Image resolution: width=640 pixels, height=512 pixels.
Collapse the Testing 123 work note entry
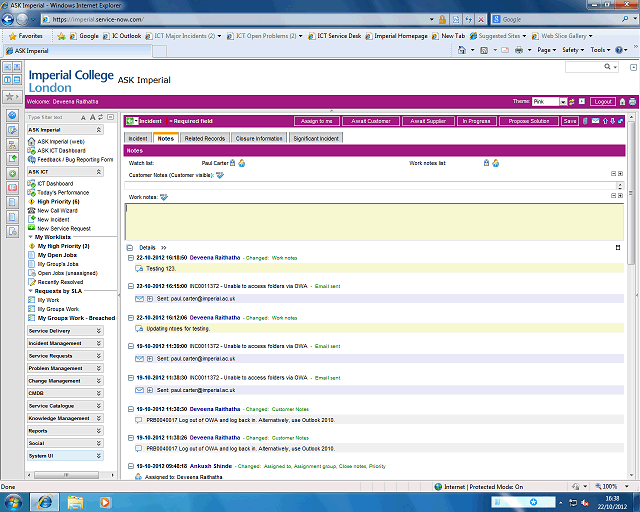coord(130,257)
